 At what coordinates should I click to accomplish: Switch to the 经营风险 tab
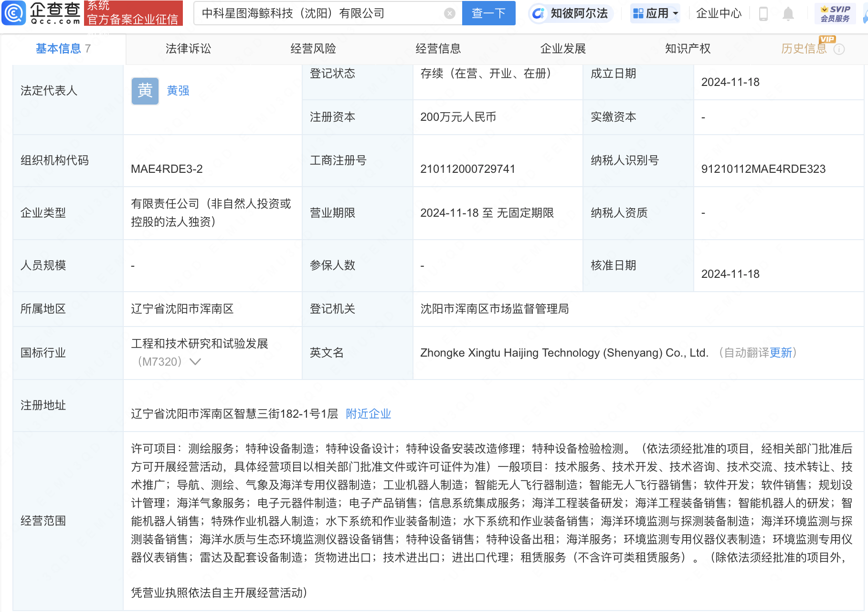tap(313, 49)
